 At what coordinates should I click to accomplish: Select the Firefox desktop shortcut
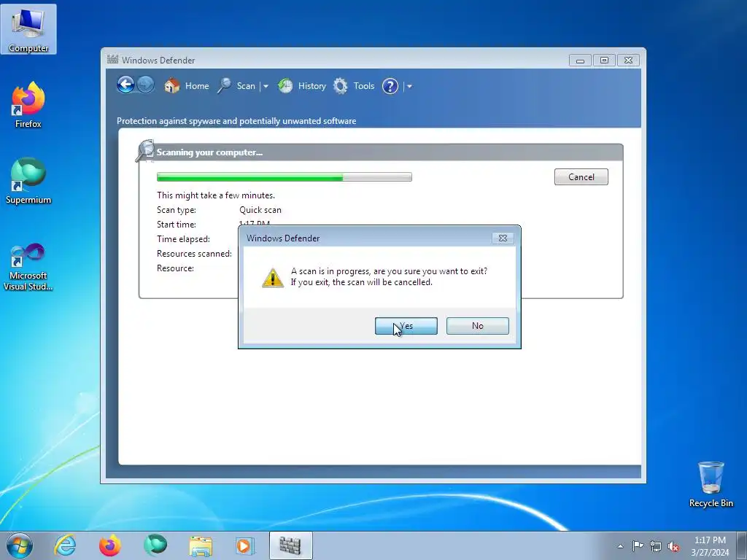click(x=28, y=105)
